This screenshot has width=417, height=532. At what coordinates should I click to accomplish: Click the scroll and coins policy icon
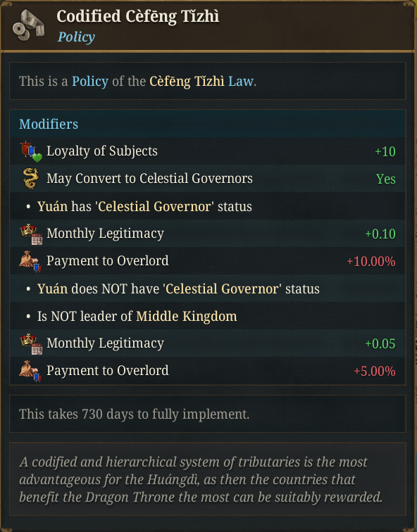28,25
